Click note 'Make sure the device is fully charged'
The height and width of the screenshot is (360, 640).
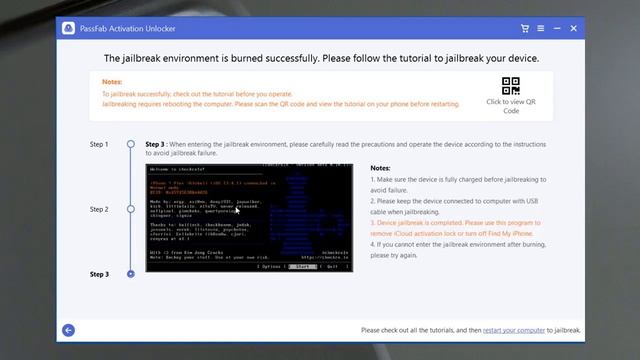tap(458, 185)
